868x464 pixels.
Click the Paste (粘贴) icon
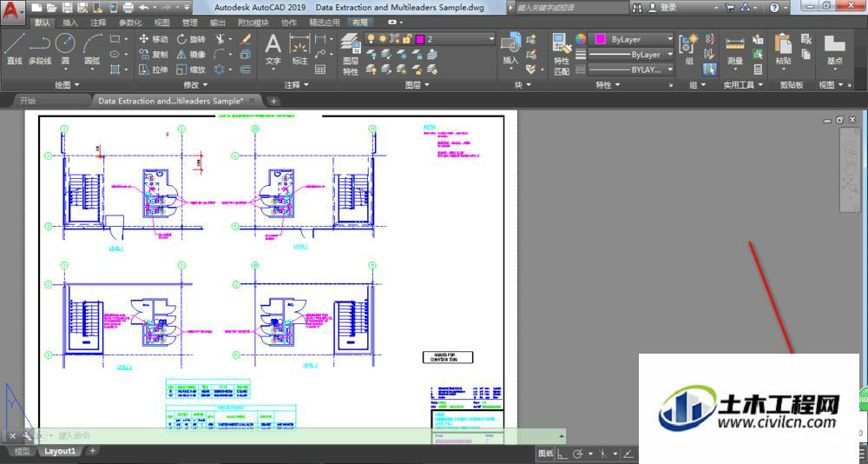tap(783, 50)
